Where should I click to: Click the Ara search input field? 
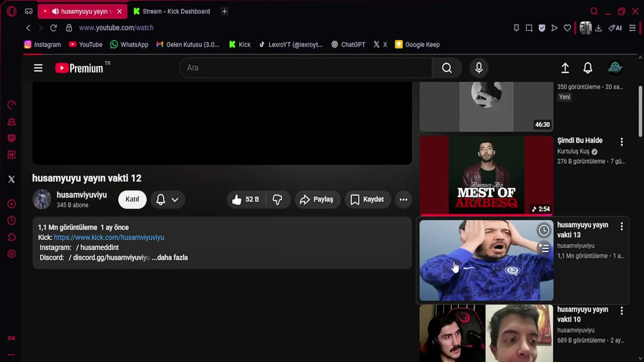coord(305,68)
